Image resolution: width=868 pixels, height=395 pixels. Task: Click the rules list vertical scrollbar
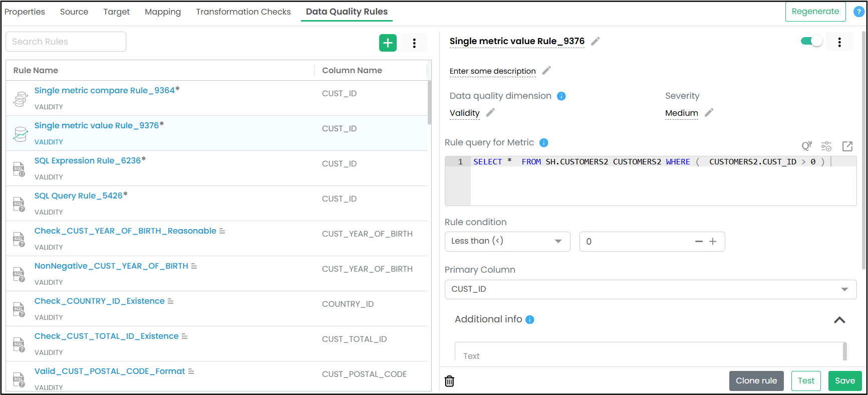pyautogui.click(x=429, y=103)
